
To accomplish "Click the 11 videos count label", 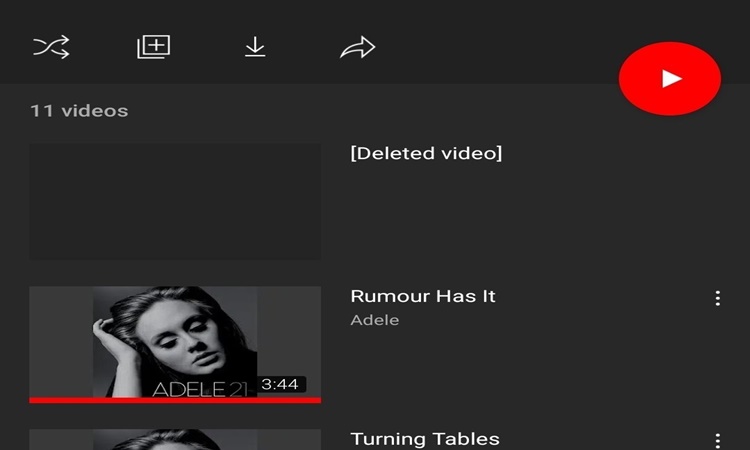I will click(x=79, y=110).
